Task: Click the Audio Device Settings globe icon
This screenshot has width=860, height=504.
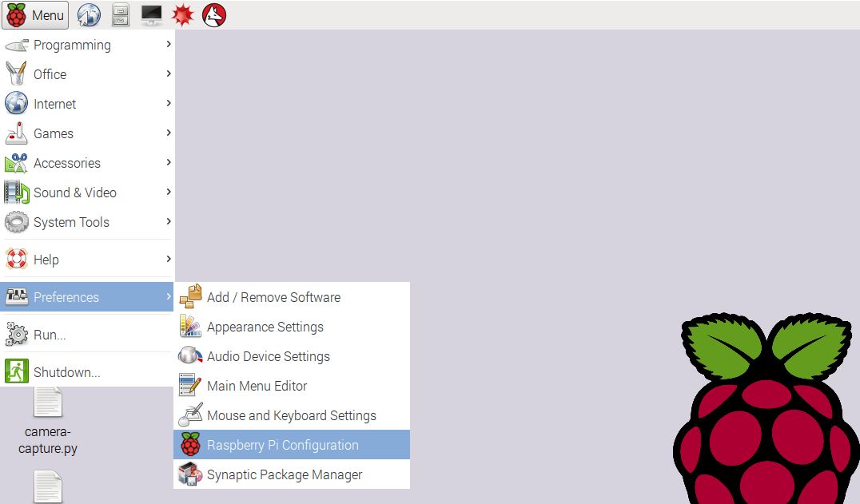Action: 190,356
